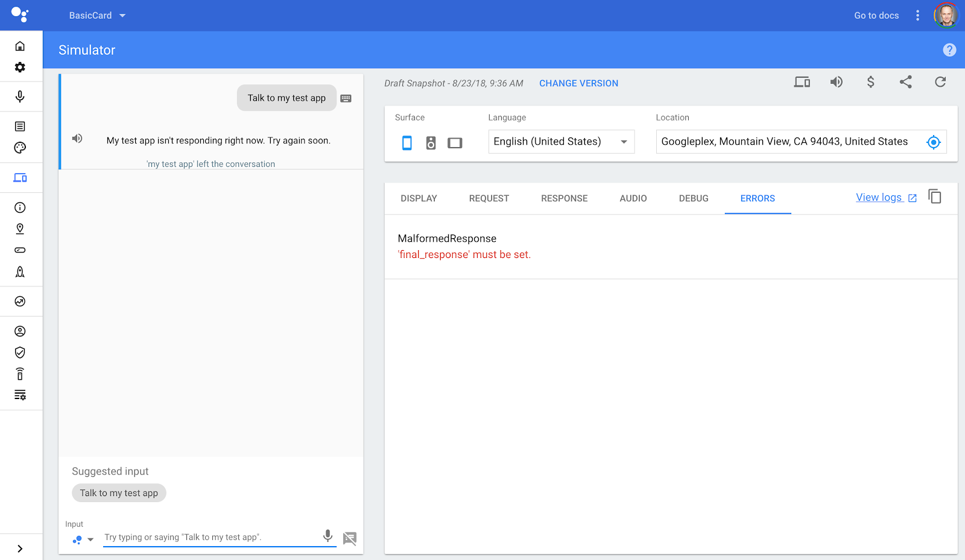965x560 pixels.
Task: Select the Phone surface
Action: tap(407, 143)
